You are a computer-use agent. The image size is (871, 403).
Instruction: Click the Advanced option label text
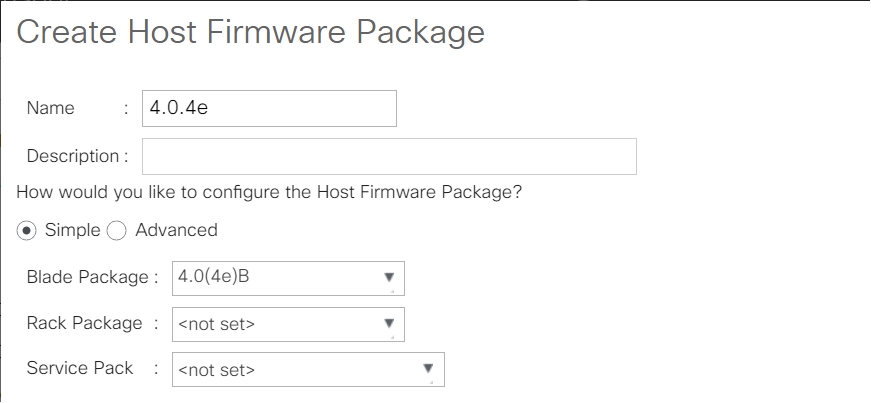point(176,230)
